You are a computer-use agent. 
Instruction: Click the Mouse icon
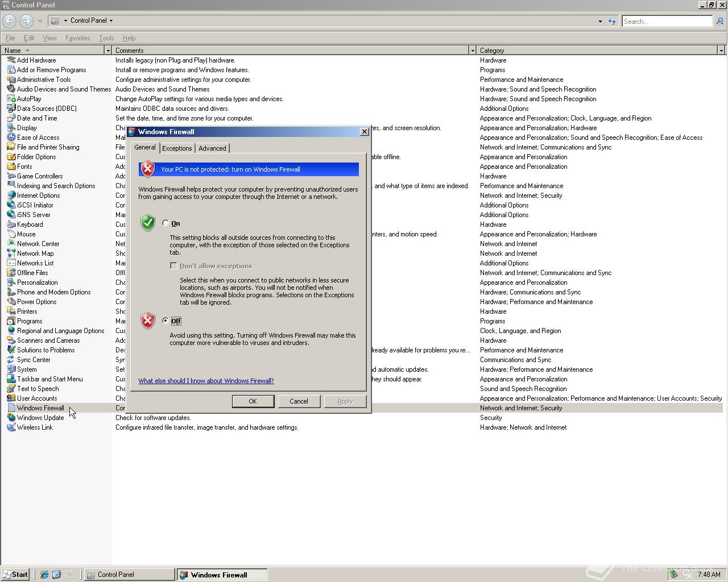pos(11,234)
